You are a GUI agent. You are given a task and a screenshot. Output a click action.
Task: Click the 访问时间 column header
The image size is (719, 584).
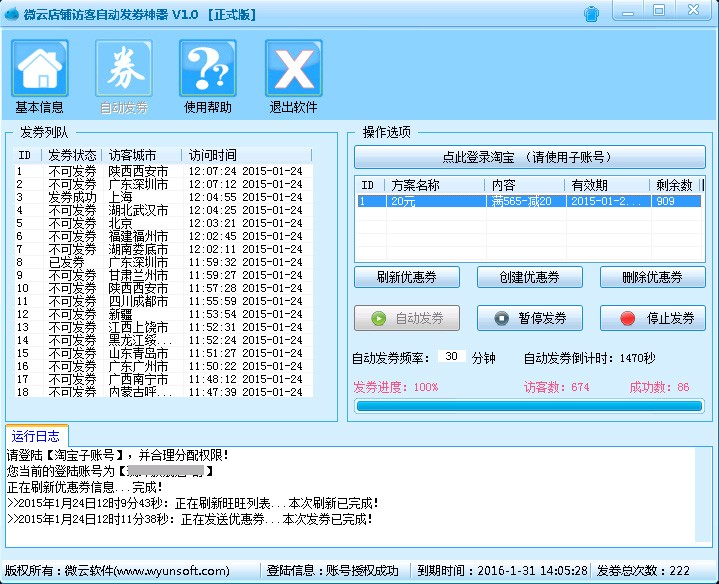pos(248,155)
